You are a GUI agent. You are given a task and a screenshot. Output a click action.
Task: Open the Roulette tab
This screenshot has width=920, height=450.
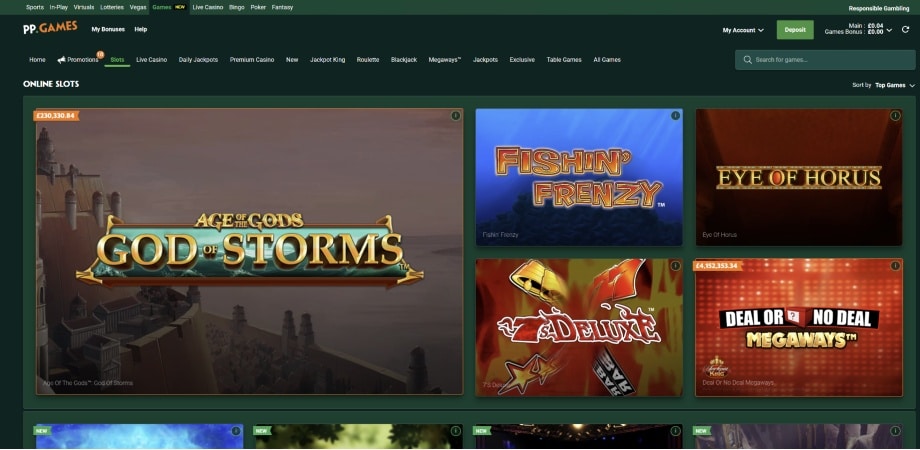(368, 60)
